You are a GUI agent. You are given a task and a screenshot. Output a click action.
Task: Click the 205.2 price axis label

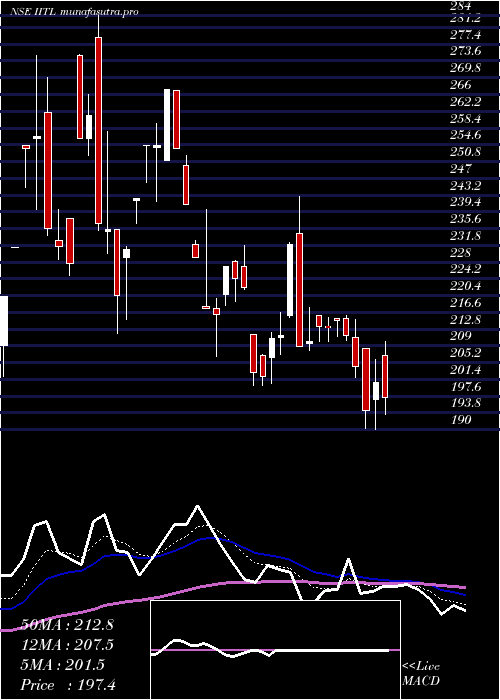click(465, 354)
